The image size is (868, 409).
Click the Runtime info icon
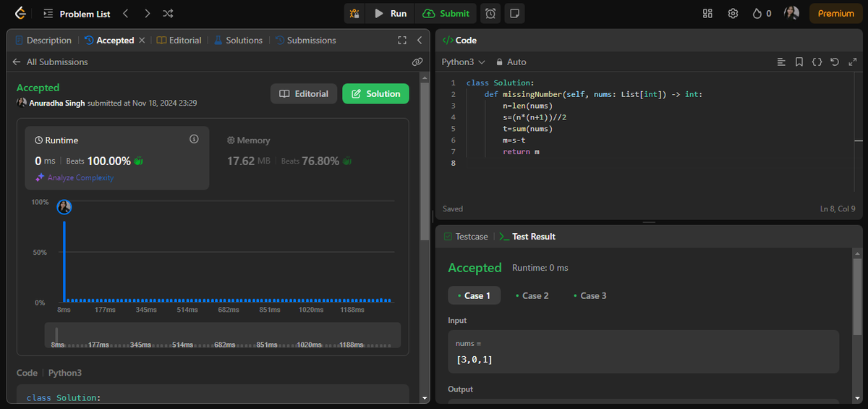coord(194,139)
